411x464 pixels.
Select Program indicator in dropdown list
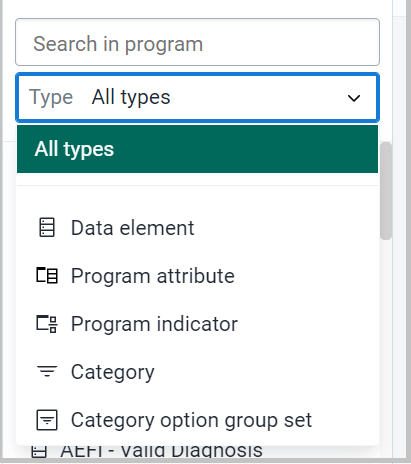pos(197,324)
